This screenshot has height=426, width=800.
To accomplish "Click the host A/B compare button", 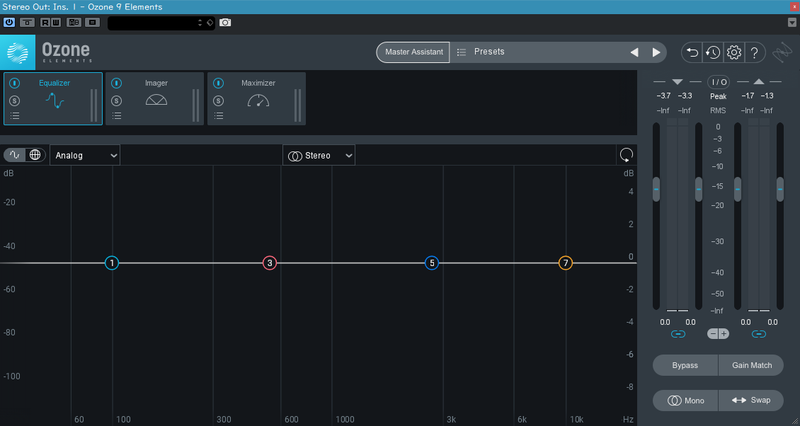I will (74, 22).
